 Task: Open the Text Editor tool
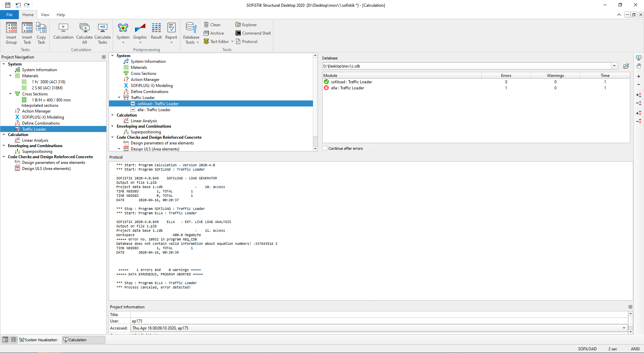click(216, 41)
